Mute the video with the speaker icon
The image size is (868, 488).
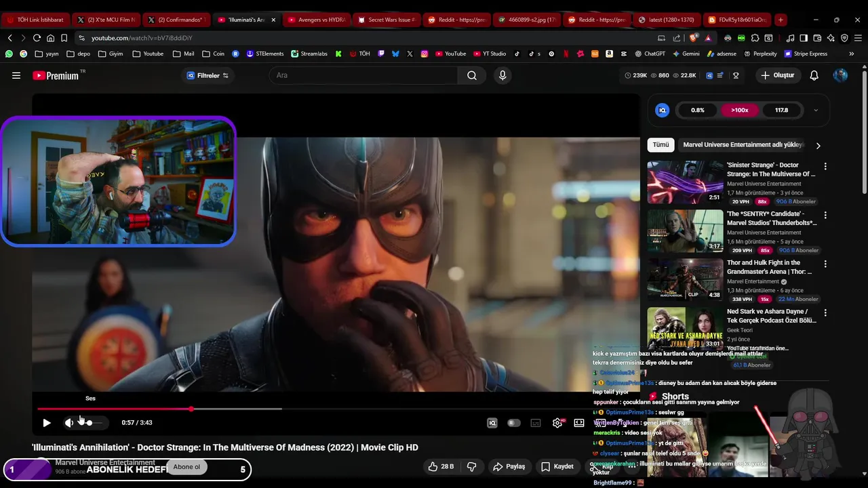click(x=68, y=423)
